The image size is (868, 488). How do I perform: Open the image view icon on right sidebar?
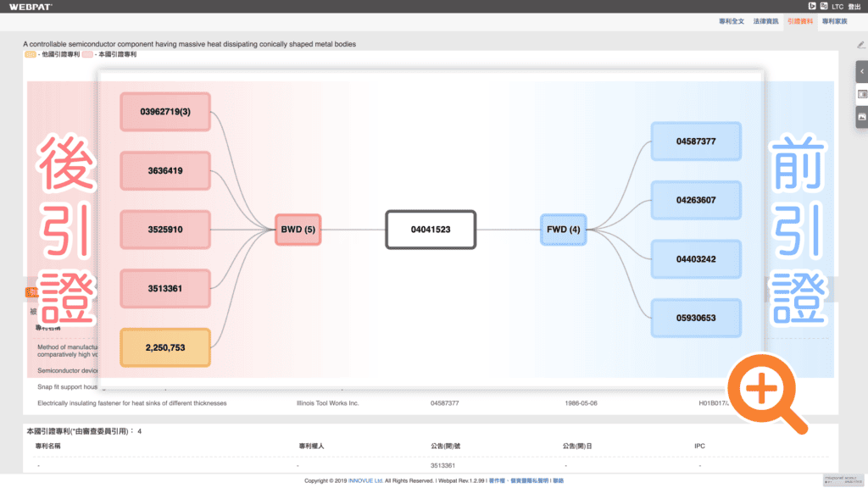[x=861, y=117]
